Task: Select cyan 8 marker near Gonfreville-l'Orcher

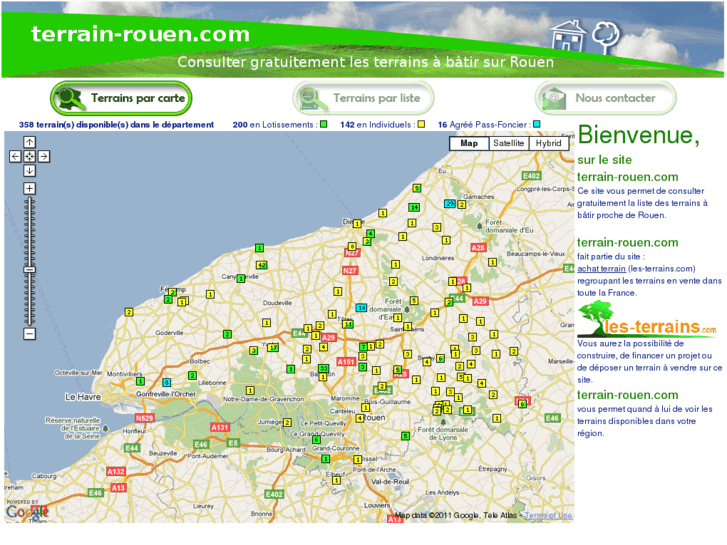Action: (x=166, y=383)
